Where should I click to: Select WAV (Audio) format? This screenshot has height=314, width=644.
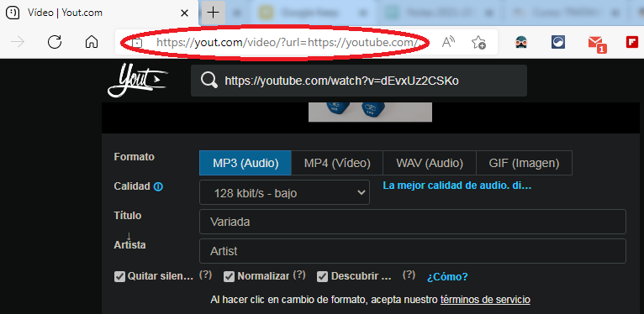pos(430,163)
